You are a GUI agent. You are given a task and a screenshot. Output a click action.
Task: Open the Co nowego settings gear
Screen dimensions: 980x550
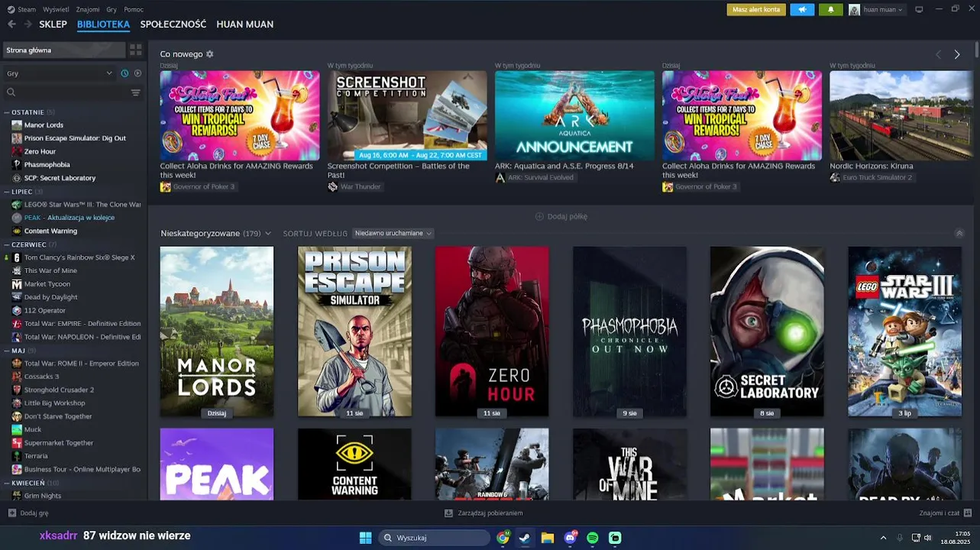coord(210,54)
